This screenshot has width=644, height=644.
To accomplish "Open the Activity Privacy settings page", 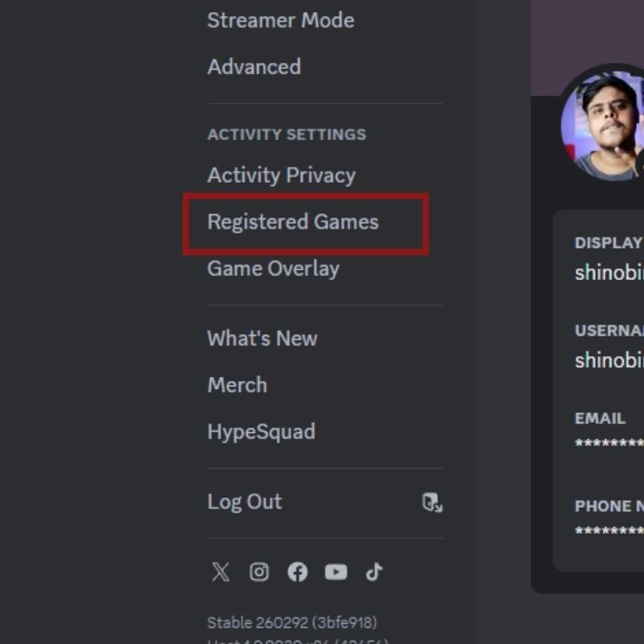I will point(281,175).
